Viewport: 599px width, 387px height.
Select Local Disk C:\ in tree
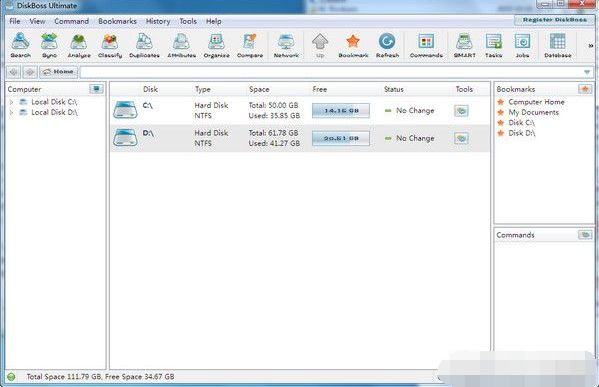pos(54,102)
